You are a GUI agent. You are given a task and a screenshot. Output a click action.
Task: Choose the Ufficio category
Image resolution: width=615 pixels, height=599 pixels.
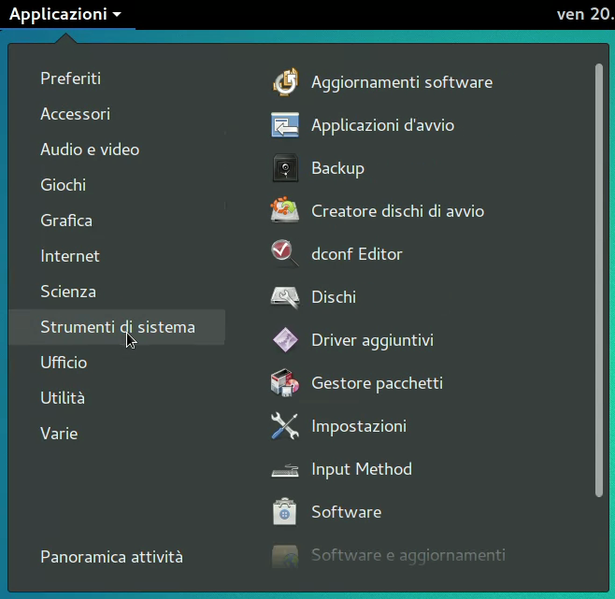[63, 362]
